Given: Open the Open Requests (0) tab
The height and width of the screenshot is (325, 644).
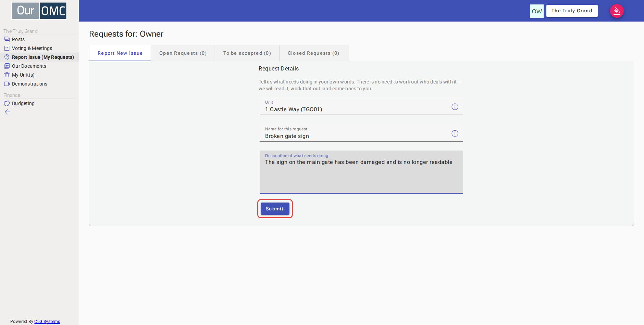Looking at the screenshot, I should click(x=183, y=53).
